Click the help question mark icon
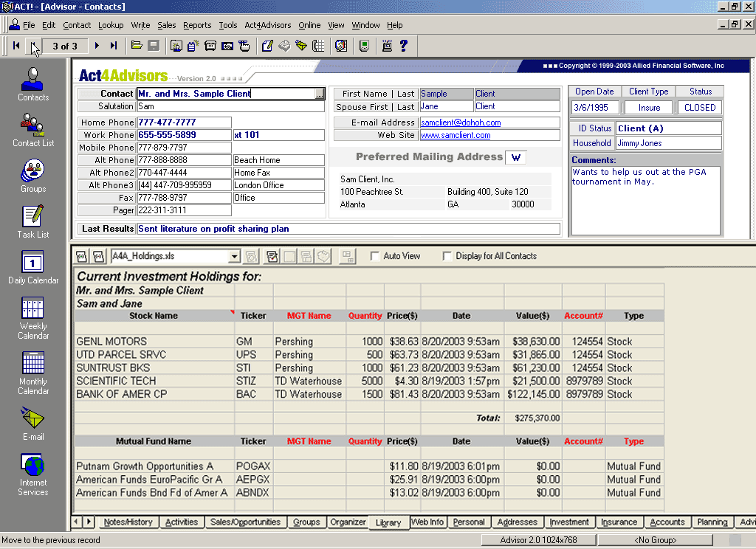This screenshot has width=756, height=549. 404,46
